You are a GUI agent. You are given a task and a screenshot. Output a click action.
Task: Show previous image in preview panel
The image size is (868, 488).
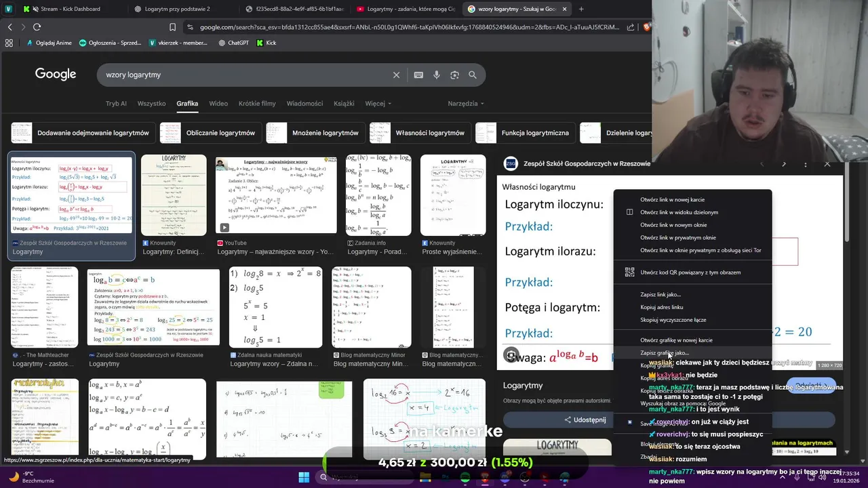pyautogui.click(x=762, y=164)
